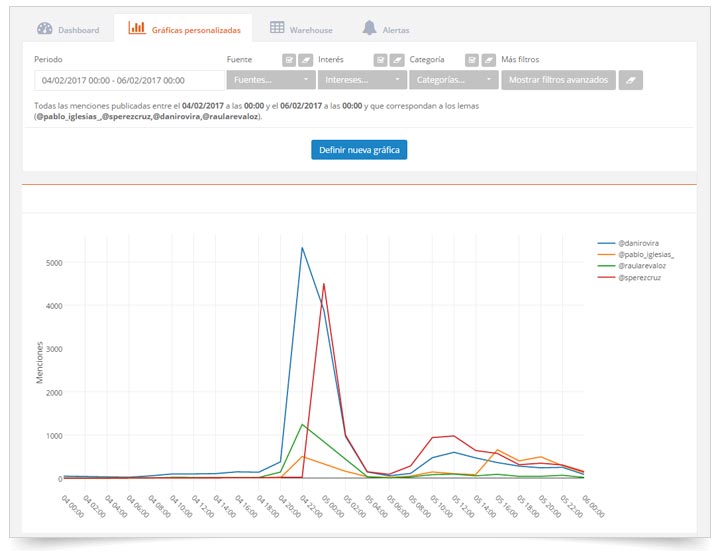
Task: Open the Dashboard tab
Action: (68, 30)
